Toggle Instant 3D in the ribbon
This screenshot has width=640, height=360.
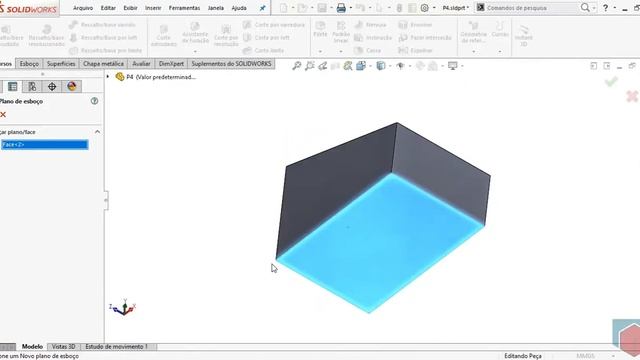click(523, 35)
